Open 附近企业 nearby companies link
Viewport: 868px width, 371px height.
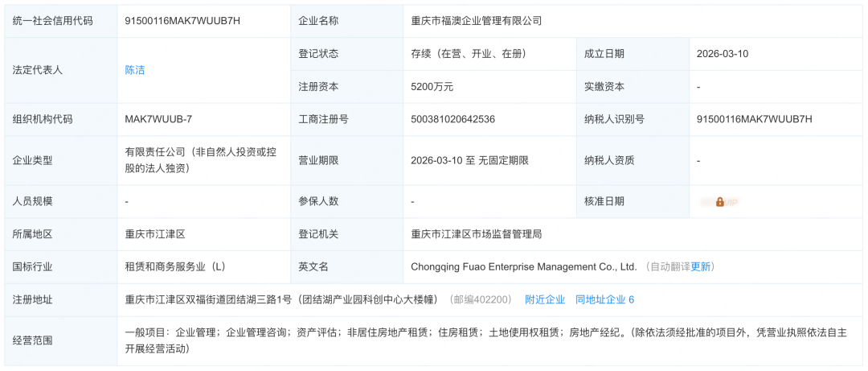tap(545, 299)
